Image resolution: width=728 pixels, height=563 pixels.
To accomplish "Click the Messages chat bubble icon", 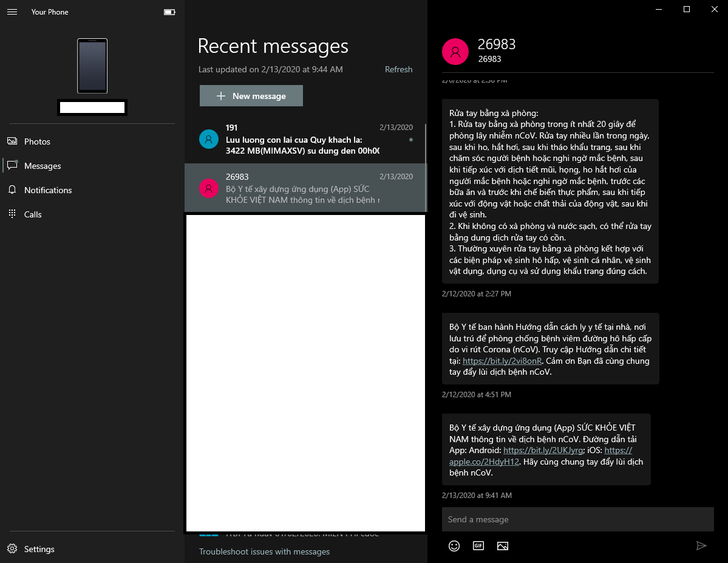I will point(13,165).
